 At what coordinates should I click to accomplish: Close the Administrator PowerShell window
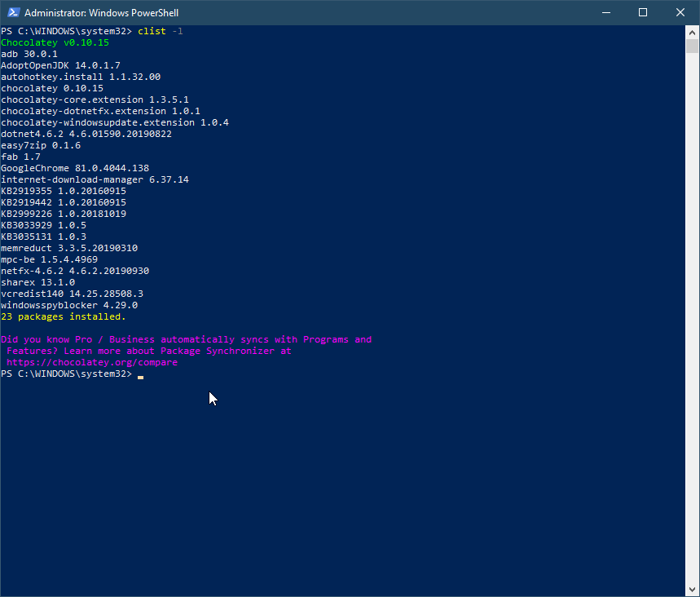[680, 12]
